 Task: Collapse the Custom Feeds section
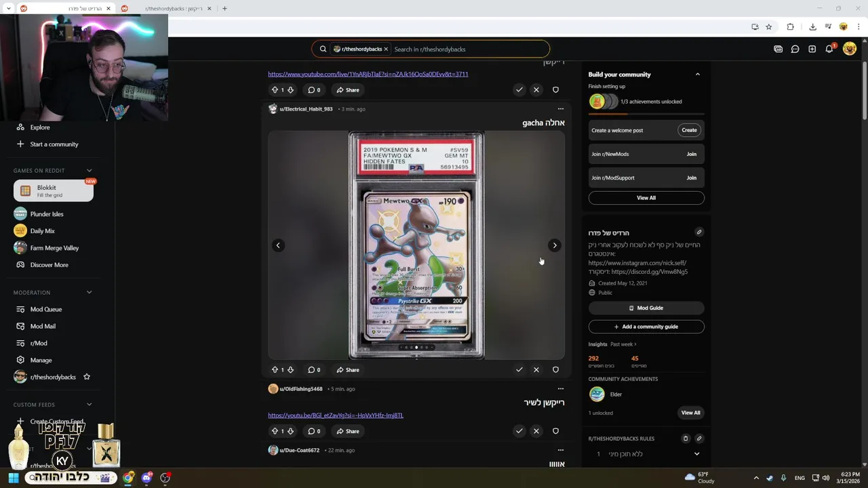(89, 405)
